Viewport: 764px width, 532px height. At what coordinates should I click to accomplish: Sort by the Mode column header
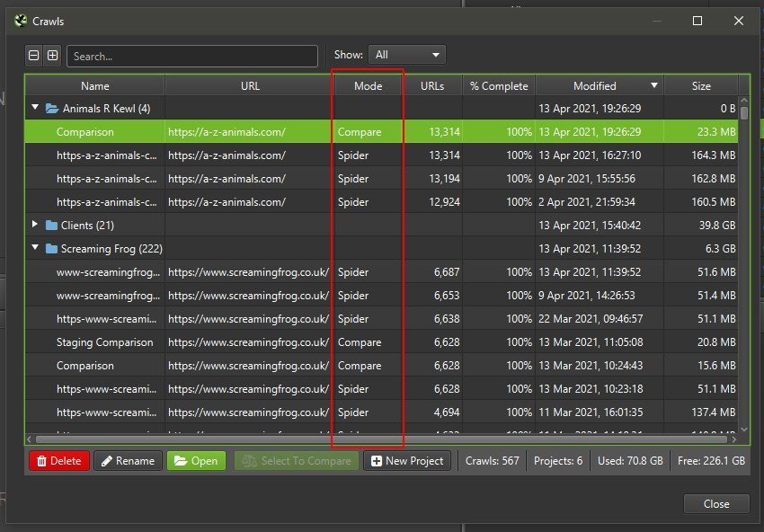click(x=368, y=86)
